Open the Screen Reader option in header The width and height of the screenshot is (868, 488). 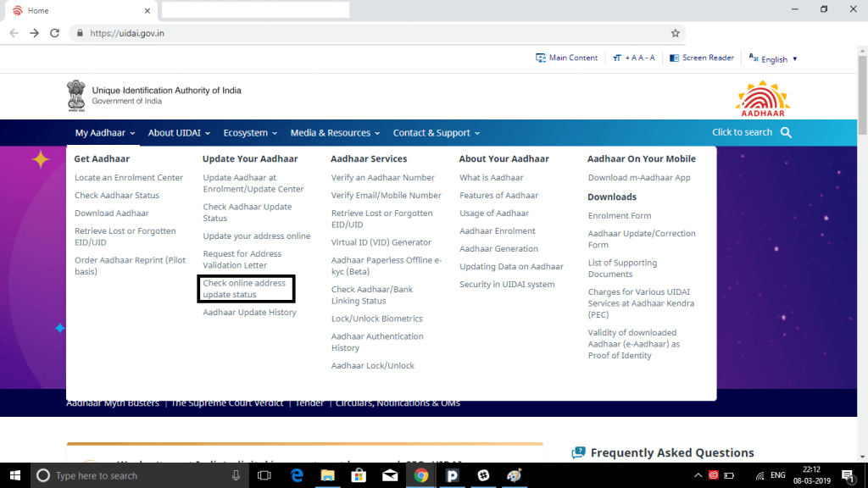[x=702, y=58]
